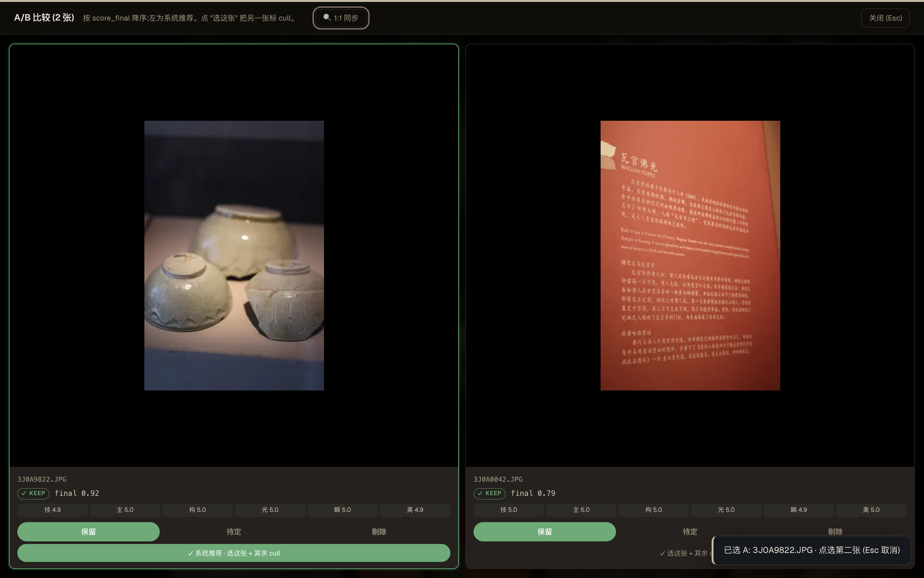Select the 构 5.0 score chip of 3J0A9822

point(197,510)
